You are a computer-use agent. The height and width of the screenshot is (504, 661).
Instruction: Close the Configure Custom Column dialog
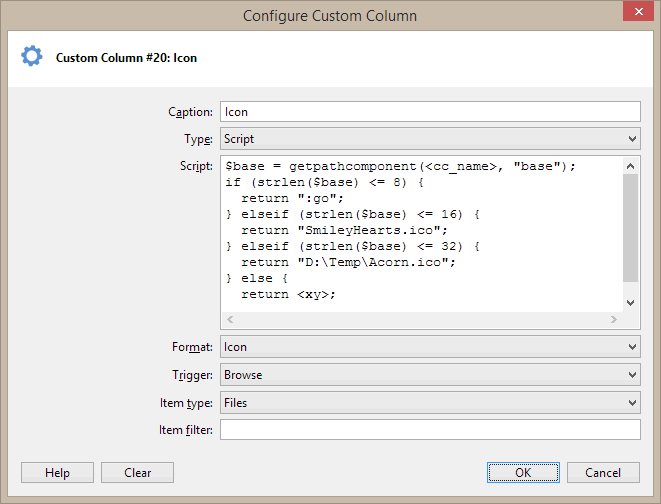(638, 14)
